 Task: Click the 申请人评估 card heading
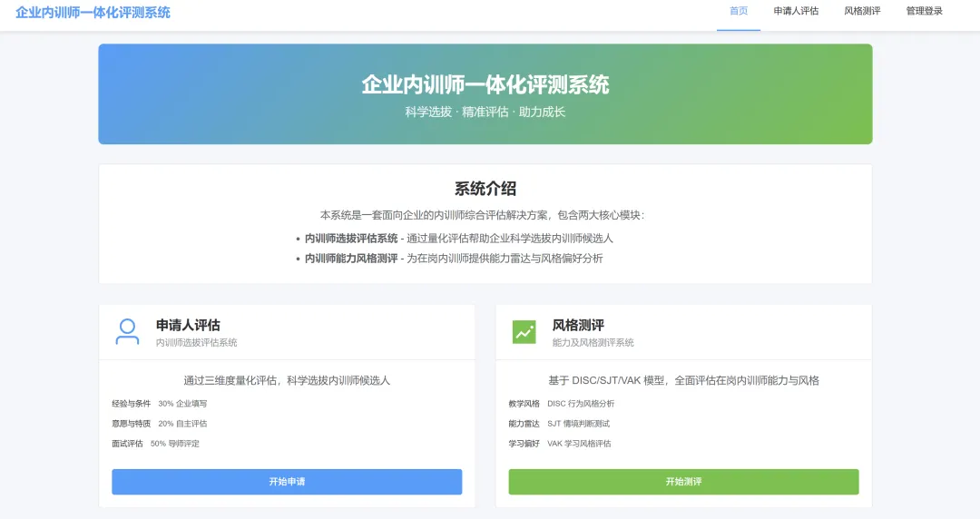click(x=188, y=325)
